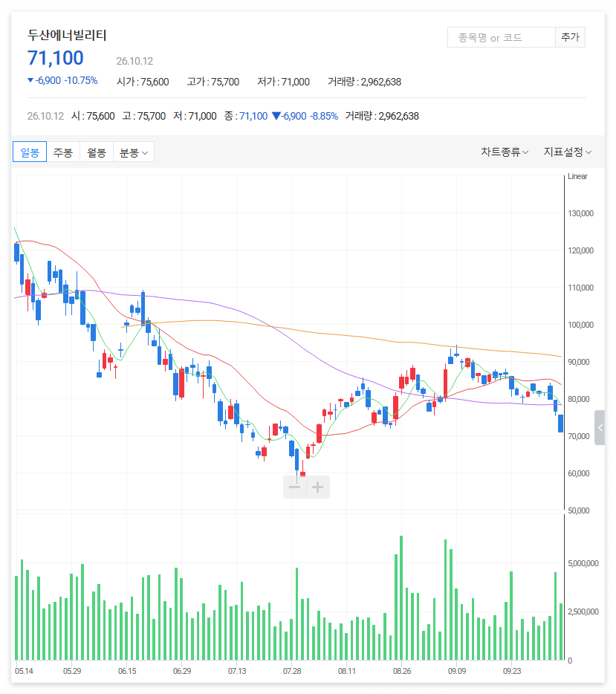616x694 pixels.
Task: Click the 08.26 date axis label
Action: point(402,671)
